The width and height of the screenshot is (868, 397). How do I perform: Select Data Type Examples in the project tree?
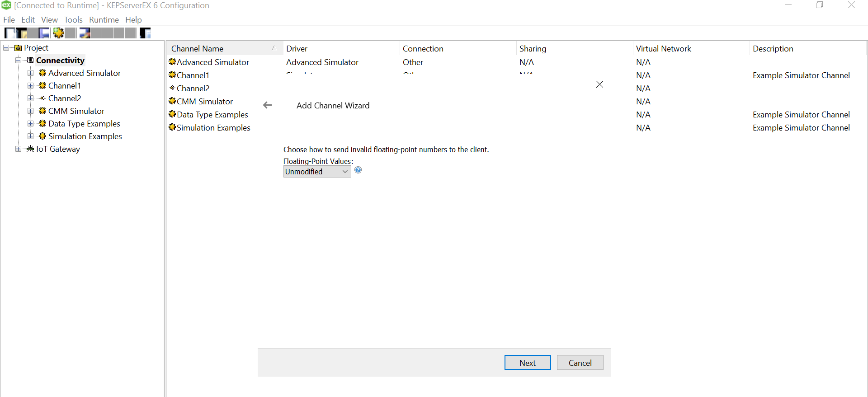coord(84,124)
